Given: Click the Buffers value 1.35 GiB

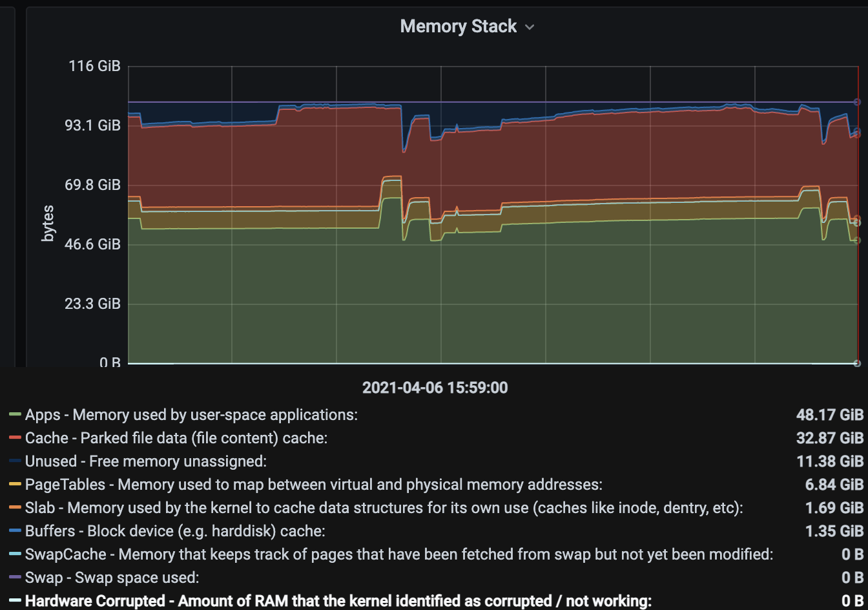Looking at the screenshot, I should 834,531.
